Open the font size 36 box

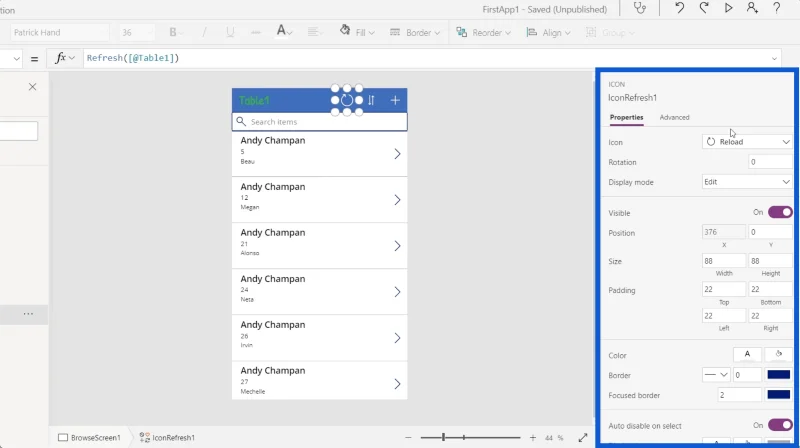137,32
